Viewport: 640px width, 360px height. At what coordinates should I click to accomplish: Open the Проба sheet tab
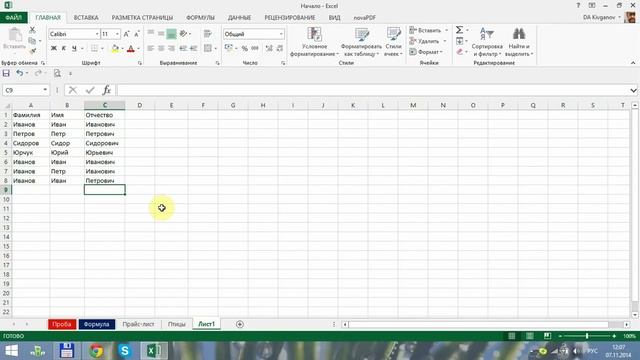point(62,324)
